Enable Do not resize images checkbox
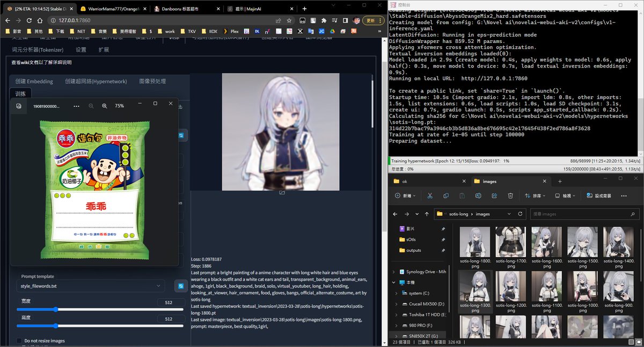This screenshot has height=347, width=644. click(19, 341)
